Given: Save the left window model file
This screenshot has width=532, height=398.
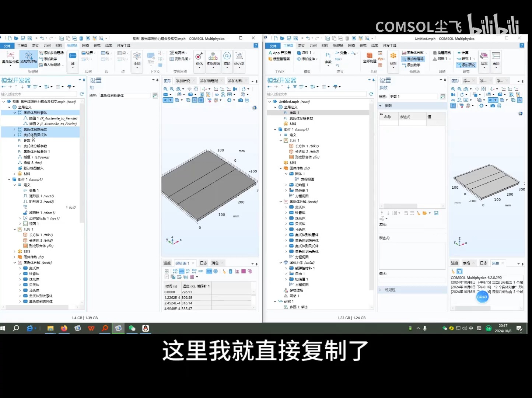Looking at the screenshot, I should [23, 38].
